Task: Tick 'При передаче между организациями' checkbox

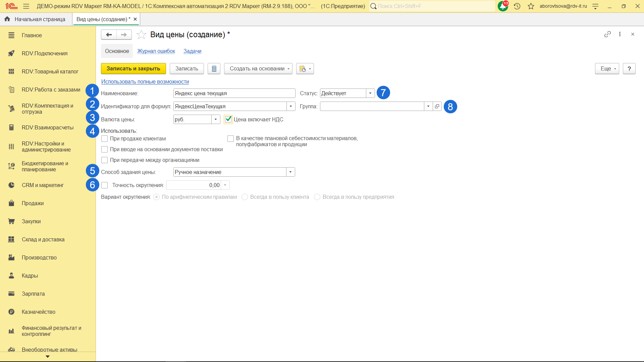Action: point(105,160)
